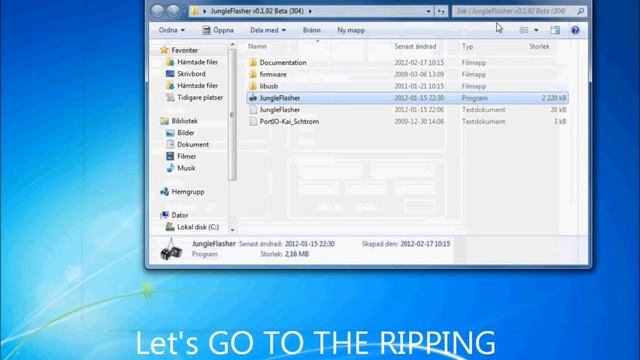640x360 pixels.
Task: Click the navigation pane scroll down arrow
Action: coord(232,230)
